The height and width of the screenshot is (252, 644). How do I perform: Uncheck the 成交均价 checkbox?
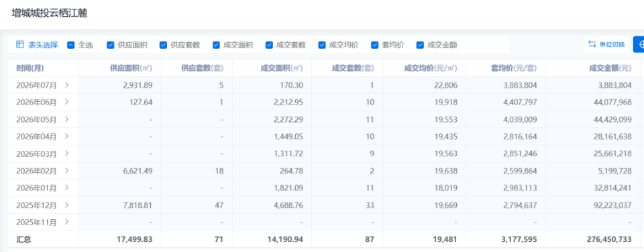click(322, 45)
